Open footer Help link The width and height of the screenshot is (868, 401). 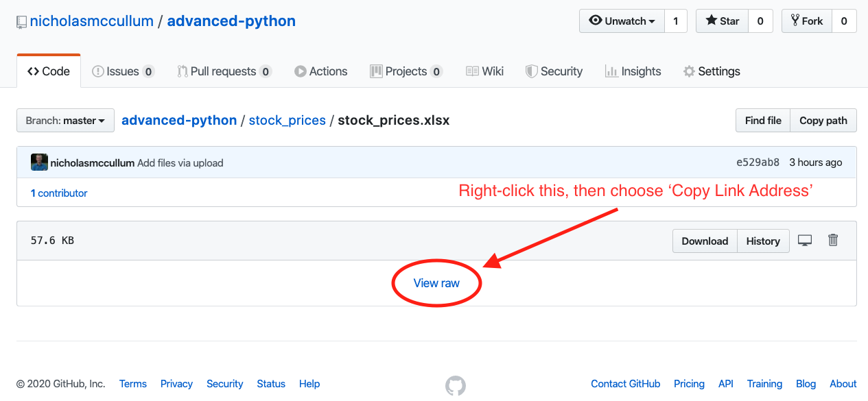tap(309, 384)
